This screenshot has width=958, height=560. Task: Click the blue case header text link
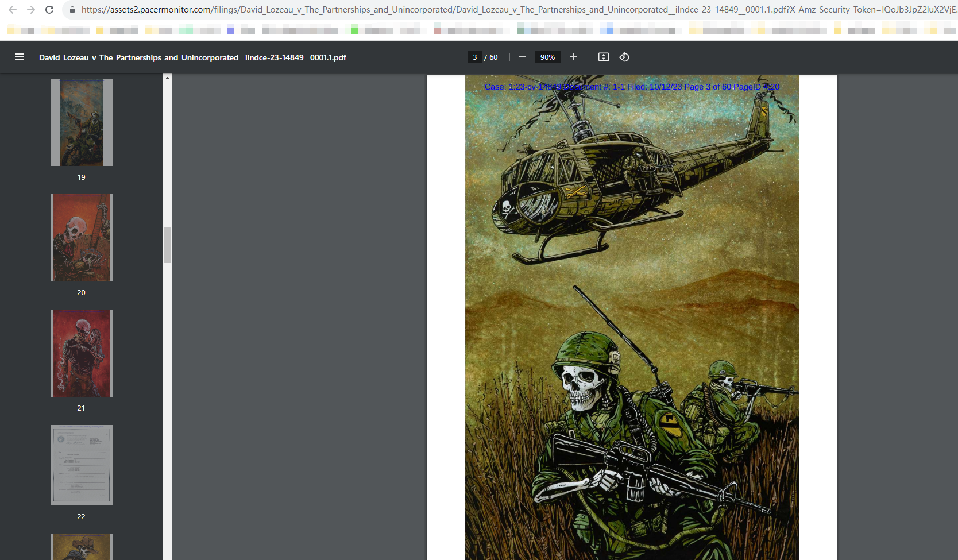pos(632,87)
